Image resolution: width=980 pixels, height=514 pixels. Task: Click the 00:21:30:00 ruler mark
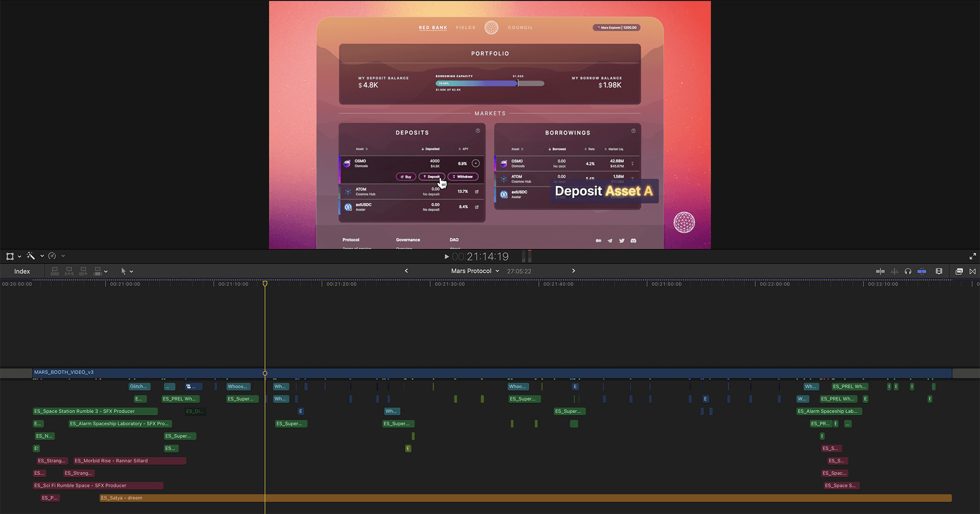coord(449,284)
